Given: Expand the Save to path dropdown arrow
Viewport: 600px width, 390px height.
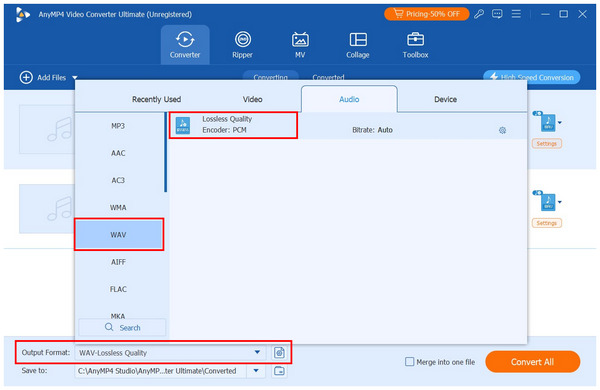Looking at the screenshot, I should [256, 370].
